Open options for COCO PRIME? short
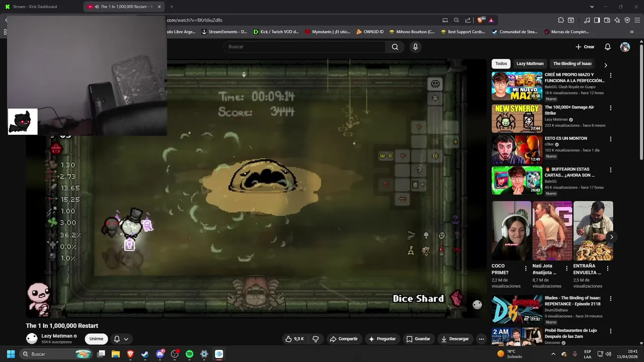Viewport: 644px width, 362px height. [526, 268]
